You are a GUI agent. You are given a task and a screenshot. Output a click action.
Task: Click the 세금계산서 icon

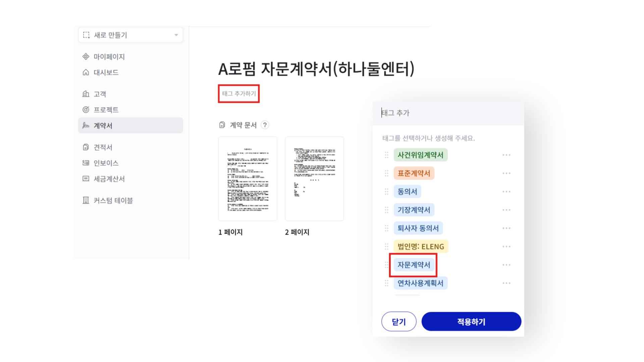pyautogui.click(x=86, y=179)
